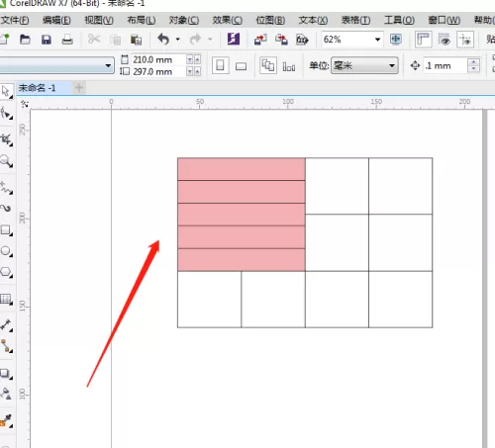Click the full-screen preview icon
The image size is (495, 448).
pyautogui.click(x=396, y=40)
